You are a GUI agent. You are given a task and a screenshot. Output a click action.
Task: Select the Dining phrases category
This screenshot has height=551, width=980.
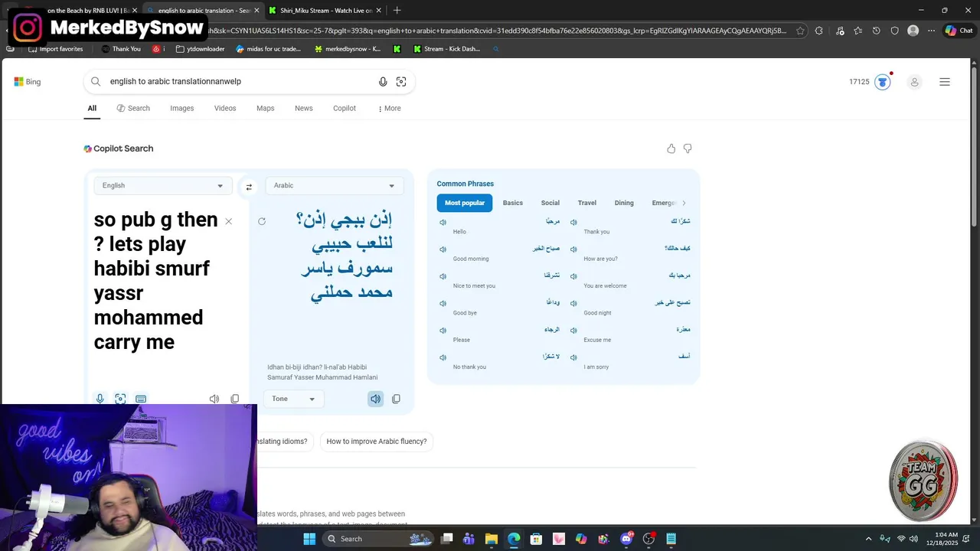[624, 203]
